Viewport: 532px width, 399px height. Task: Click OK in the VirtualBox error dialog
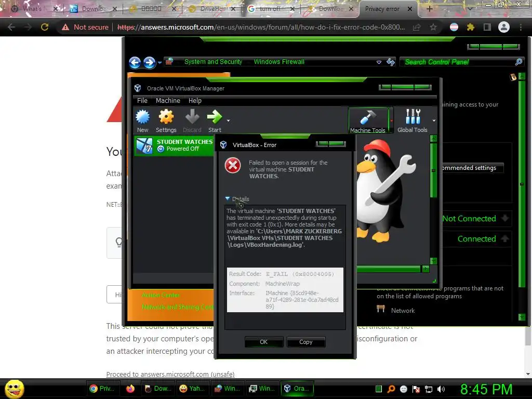point(263,342)
